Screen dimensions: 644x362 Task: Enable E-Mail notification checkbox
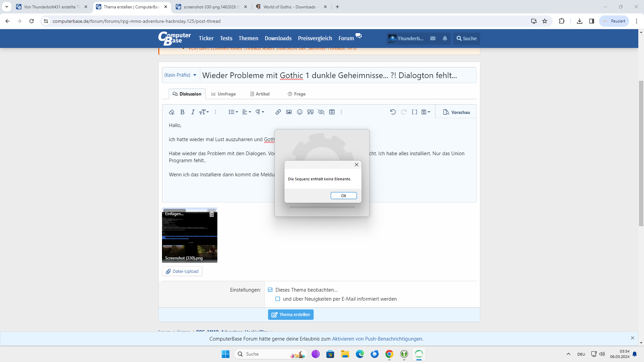click(x=278, y=299)
